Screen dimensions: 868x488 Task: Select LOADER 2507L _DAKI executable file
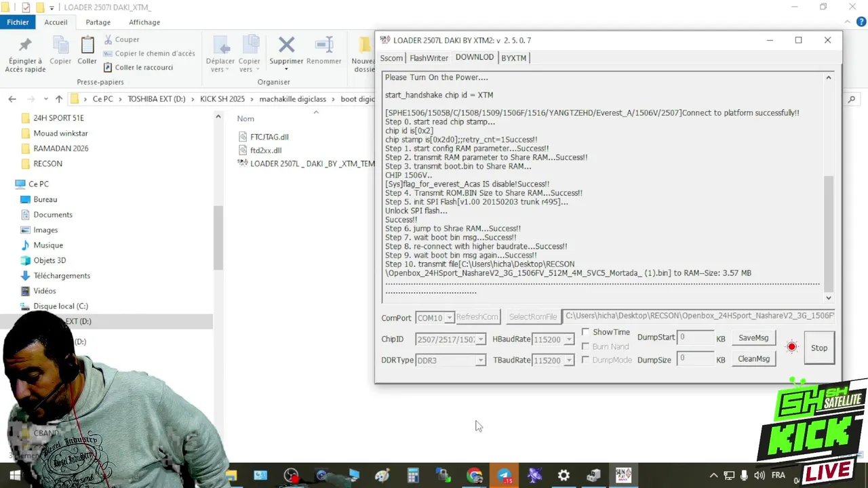307,163
